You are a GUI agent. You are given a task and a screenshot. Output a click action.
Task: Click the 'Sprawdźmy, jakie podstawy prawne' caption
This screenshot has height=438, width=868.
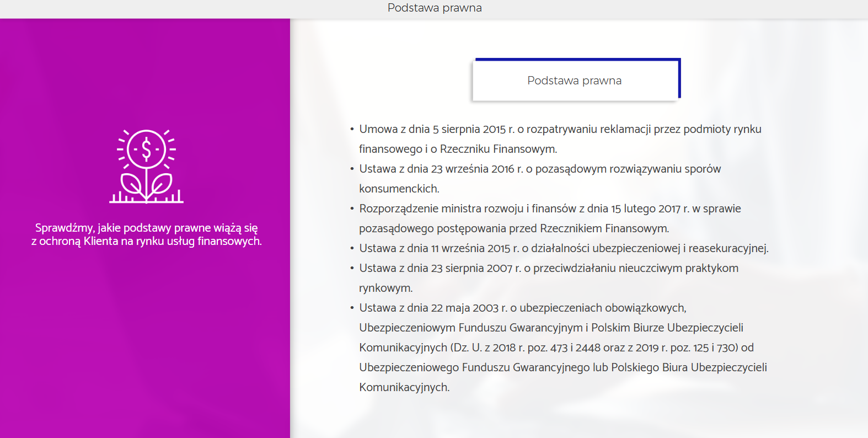pos(146,228)
